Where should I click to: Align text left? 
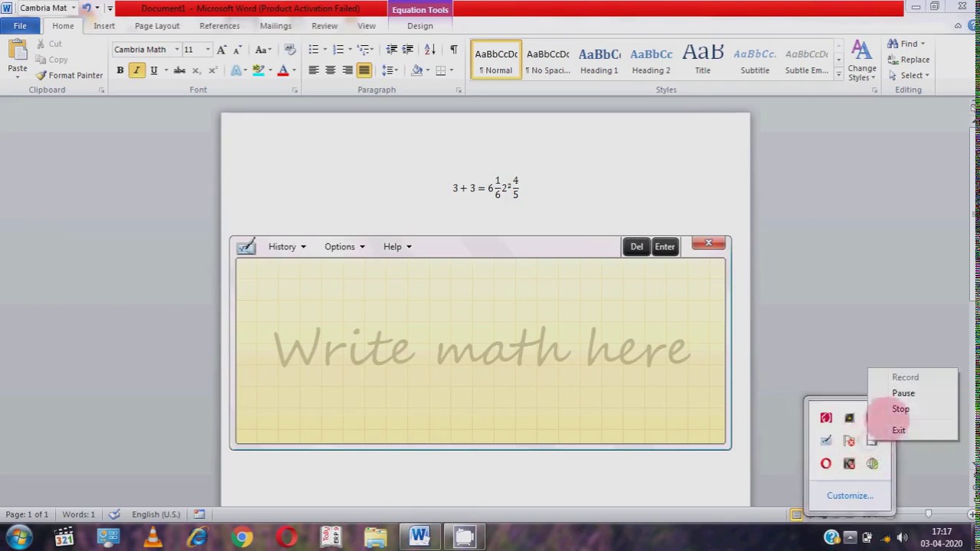[313, 70]
